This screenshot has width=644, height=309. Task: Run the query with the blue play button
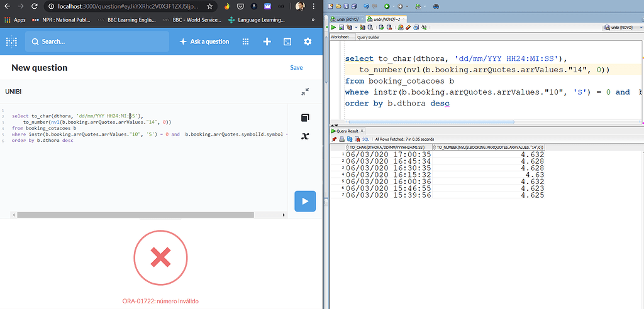(304, 201)
